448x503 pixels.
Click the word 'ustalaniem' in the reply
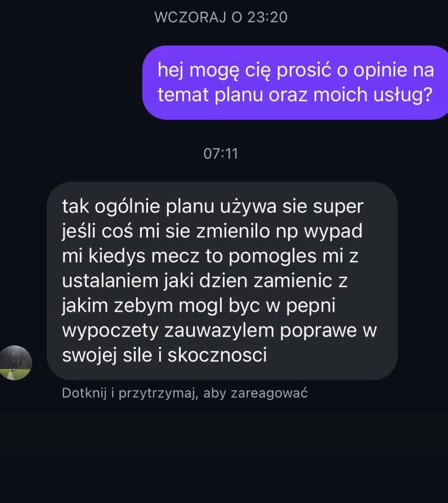tap(110, 281)
